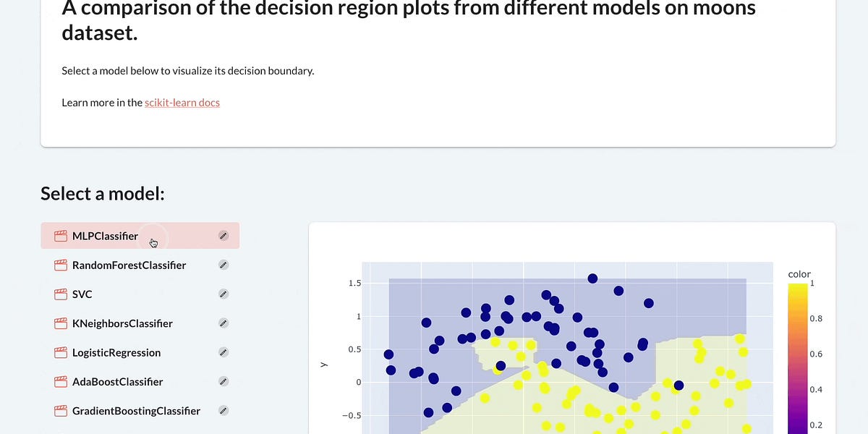The image size is (868, 434).
Task: Switch to AdaBoostClassifier
Action: 117,381
